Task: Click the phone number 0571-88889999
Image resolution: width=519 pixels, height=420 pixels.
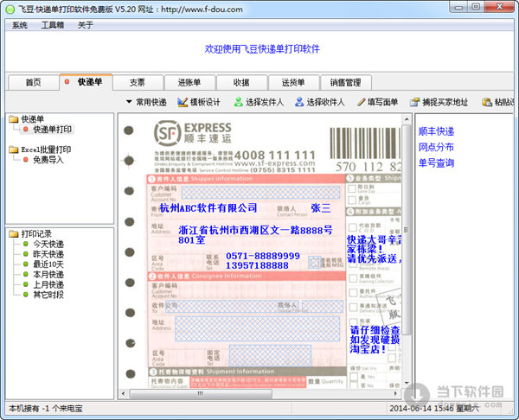Action: click(x=263, y=256)
